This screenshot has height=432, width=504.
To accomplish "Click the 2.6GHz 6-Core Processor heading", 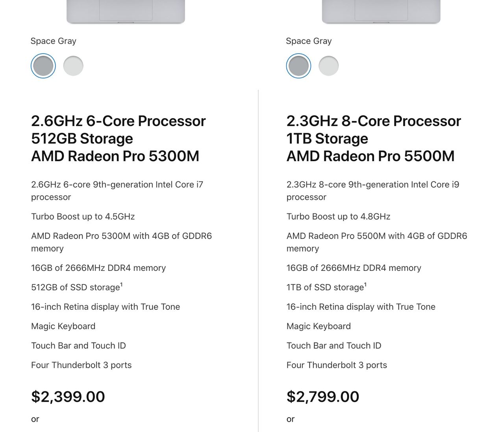I will click(118, 121).
